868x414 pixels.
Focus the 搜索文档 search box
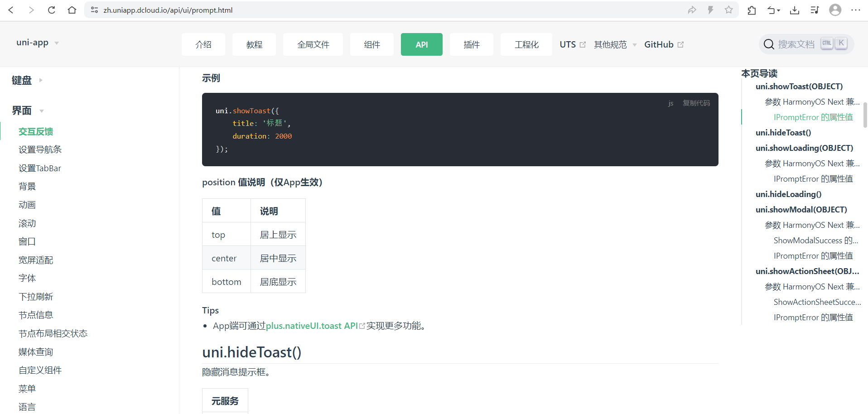click(x=806, y=44)
